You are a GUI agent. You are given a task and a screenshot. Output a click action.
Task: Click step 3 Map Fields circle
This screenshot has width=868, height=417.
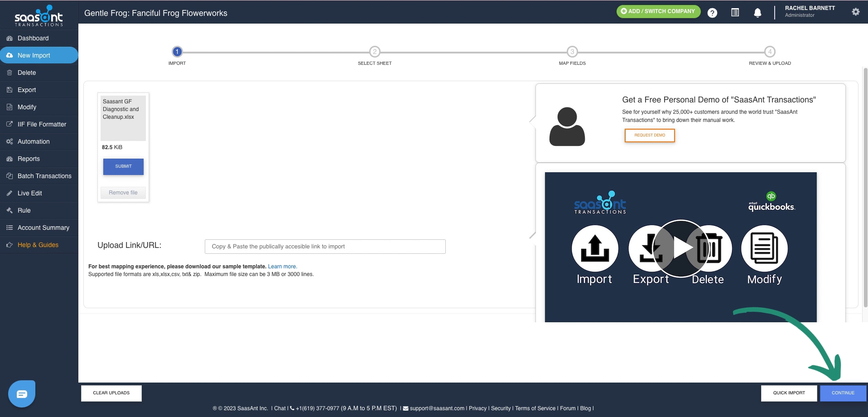[x=572, y=52]
